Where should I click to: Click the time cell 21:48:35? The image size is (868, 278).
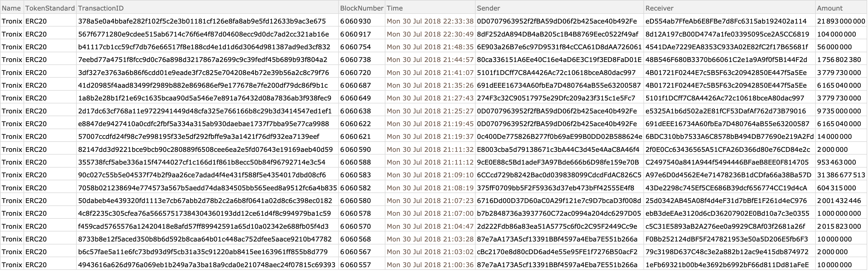[430, 47]
